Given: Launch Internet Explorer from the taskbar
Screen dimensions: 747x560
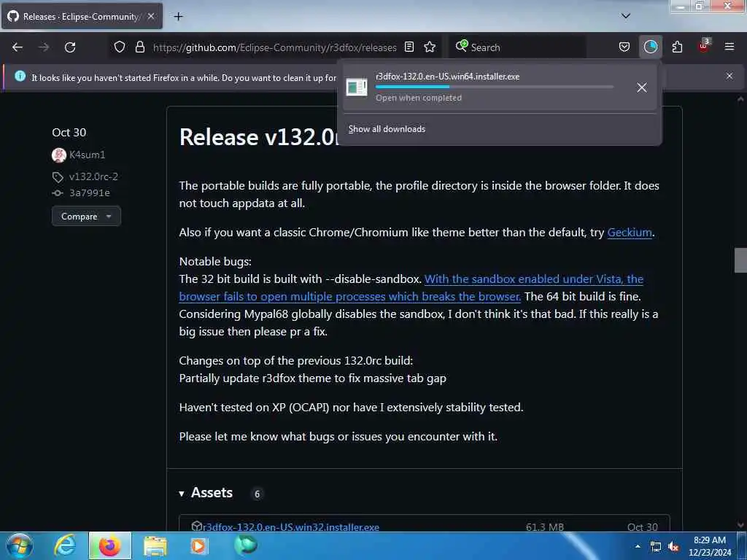Looking at the screenshot, I should tap(65, 545).
